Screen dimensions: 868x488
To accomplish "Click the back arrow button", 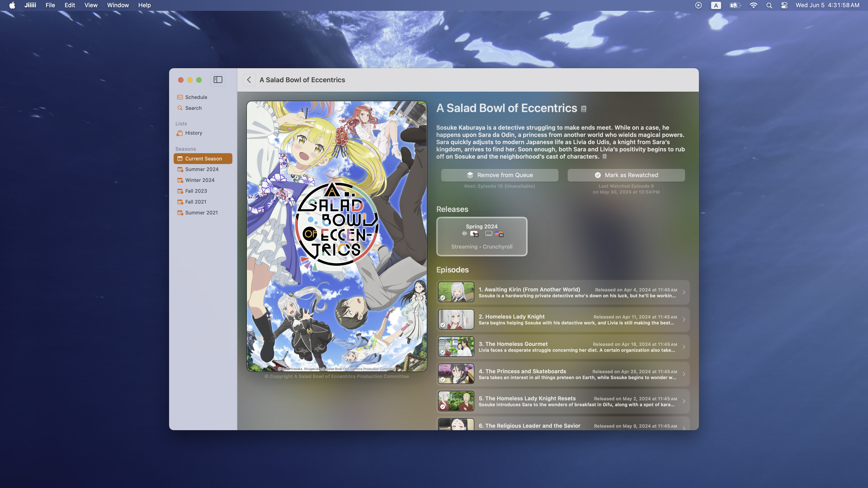I will 249,80.
